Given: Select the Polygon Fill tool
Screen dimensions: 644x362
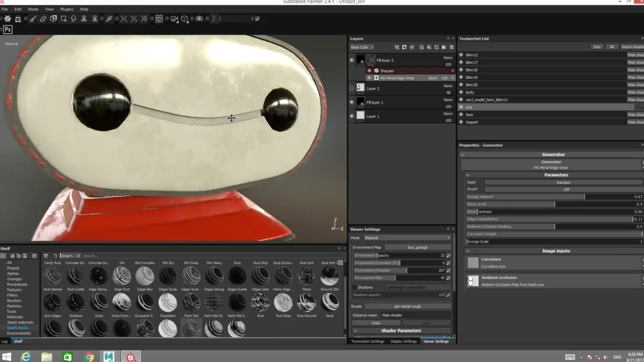Looking at the screenshot, I should pos(63,19).
